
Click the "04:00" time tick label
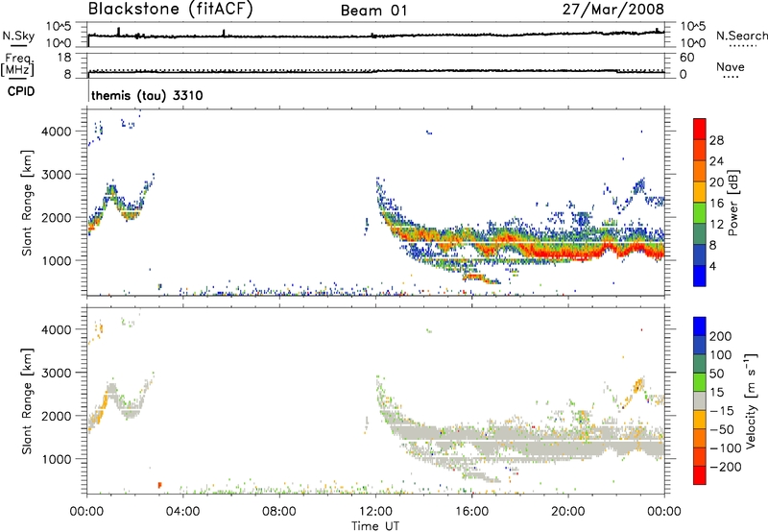182,512
